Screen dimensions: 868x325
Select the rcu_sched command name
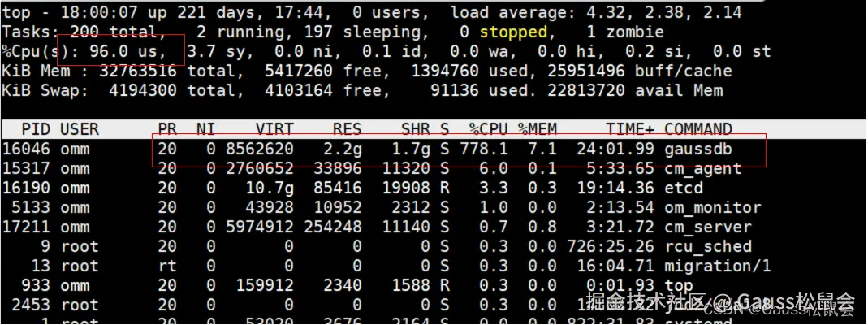(708, 246)
